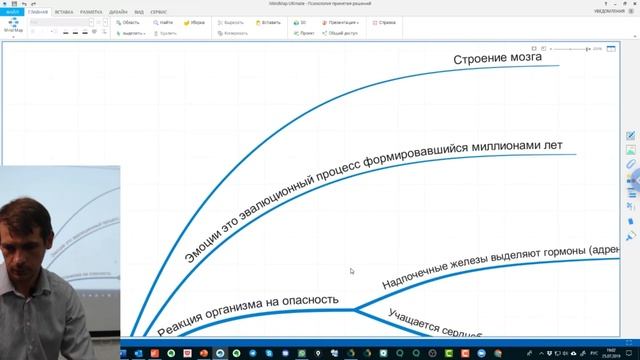Open the outline list side panel icon
Screen dimensions: 640x360
tap(631, 193)
